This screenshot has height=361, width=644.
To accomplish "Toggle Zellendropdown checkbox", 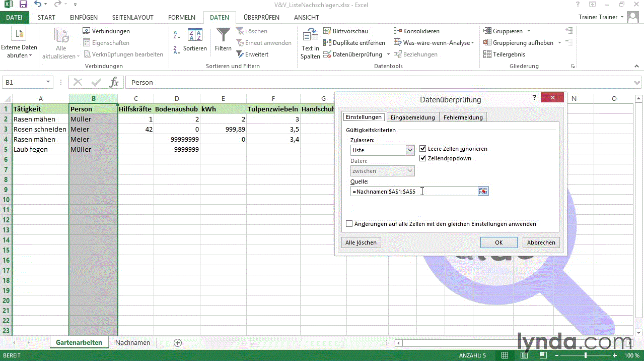I will point(423,158).
